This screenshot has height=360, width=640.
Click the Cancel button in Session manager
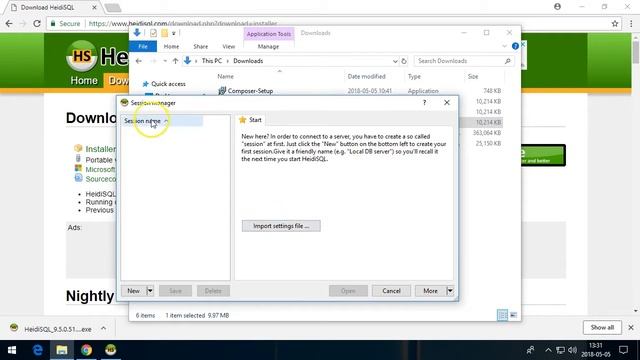[391, 291]
